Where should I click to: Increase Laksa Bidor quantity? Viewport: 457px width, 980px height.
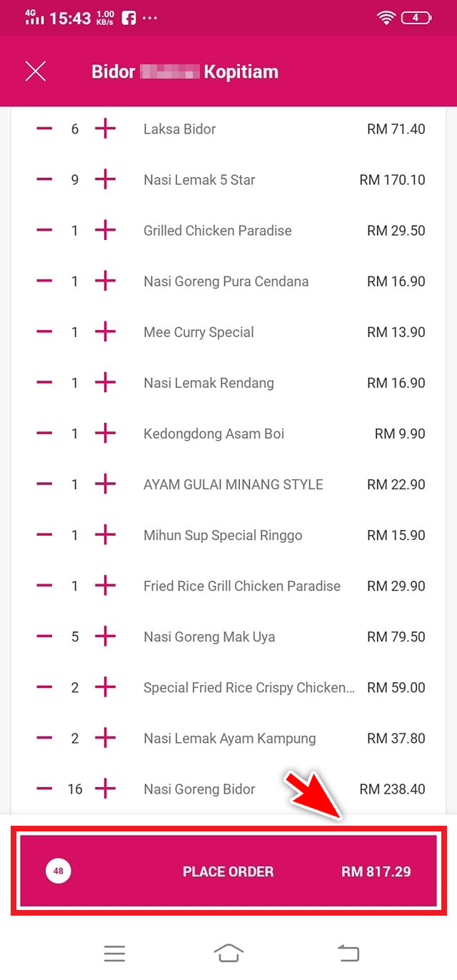(105, 129)
